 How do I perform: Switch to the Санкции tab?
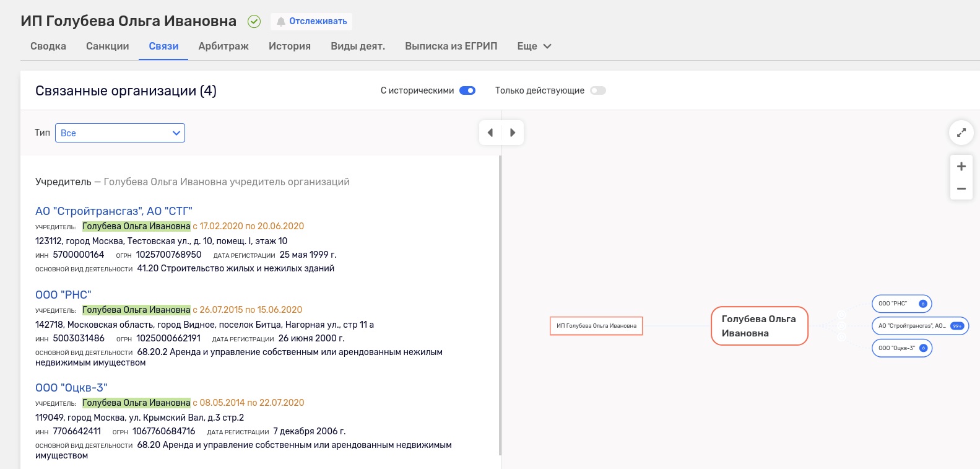pyautogui.click(x=108, y=46)
